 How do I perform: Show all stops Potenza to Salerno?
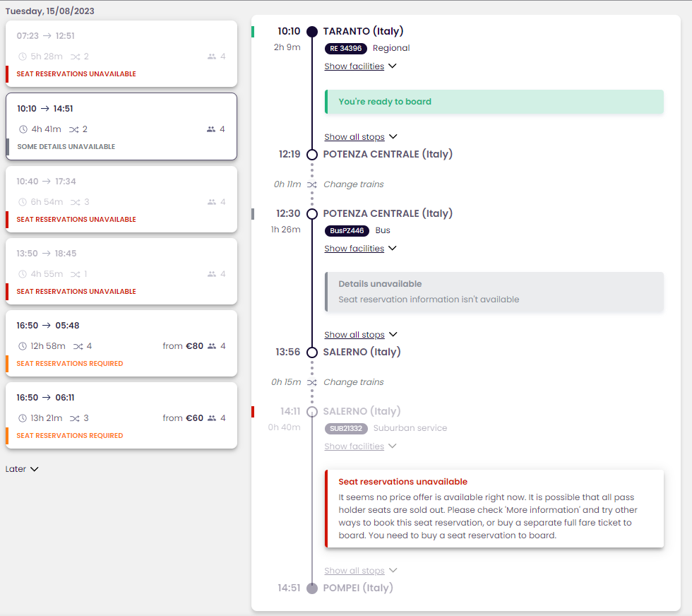pyautogui.click(x=361, y=335)
